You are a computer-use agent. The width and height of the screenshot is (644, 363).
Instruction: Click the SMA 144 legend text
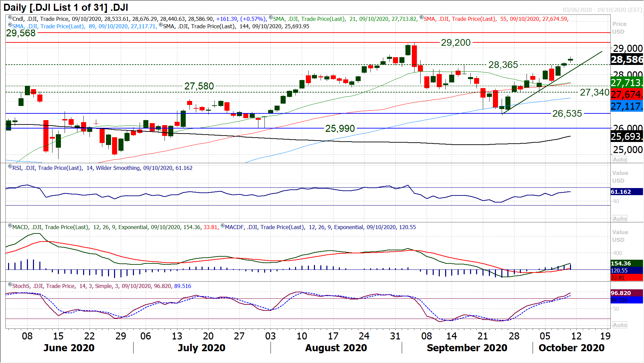(236, 26)
